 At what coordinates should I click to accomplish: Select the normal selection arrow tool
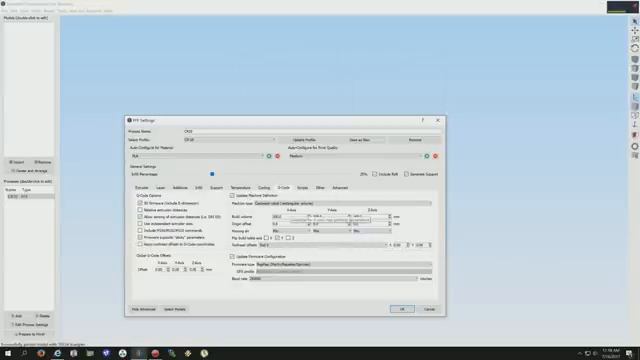coord(635,21)
